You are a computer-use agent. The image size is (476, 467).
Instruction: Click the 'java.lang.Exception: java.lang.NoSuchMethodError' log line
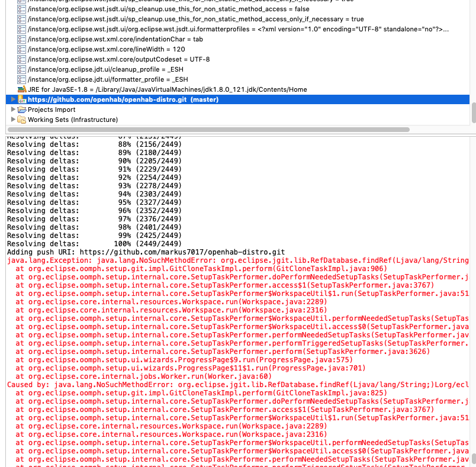[238, 260]
